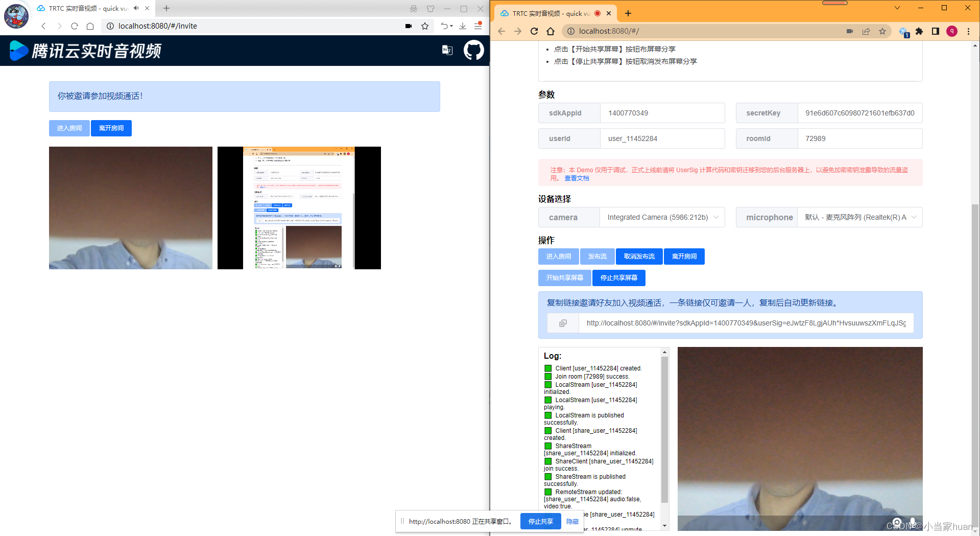
Task: Click 隐藏 to hide the sharing bar
Action: pos(572,521)
